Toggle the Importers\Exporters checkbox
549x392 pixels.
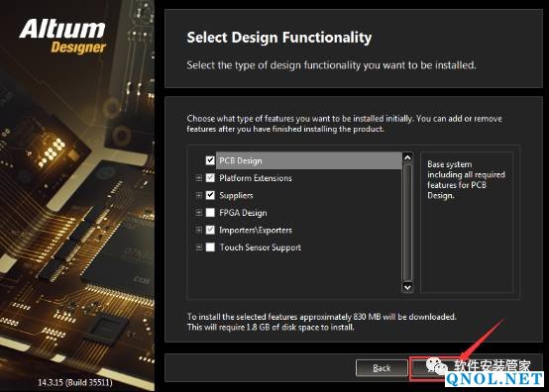210,230
